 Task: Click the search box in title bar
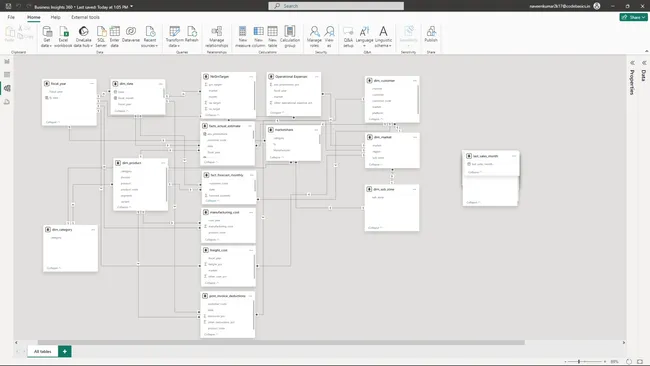coord(336,6)
